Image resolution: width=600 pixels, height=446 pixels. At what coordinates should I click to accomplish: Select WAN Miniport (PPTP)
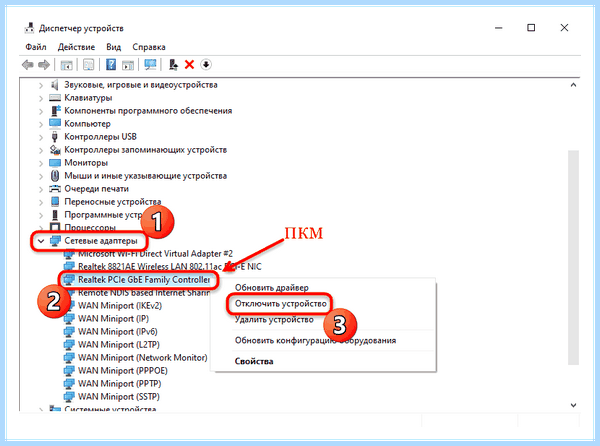[x=119, y=384]
